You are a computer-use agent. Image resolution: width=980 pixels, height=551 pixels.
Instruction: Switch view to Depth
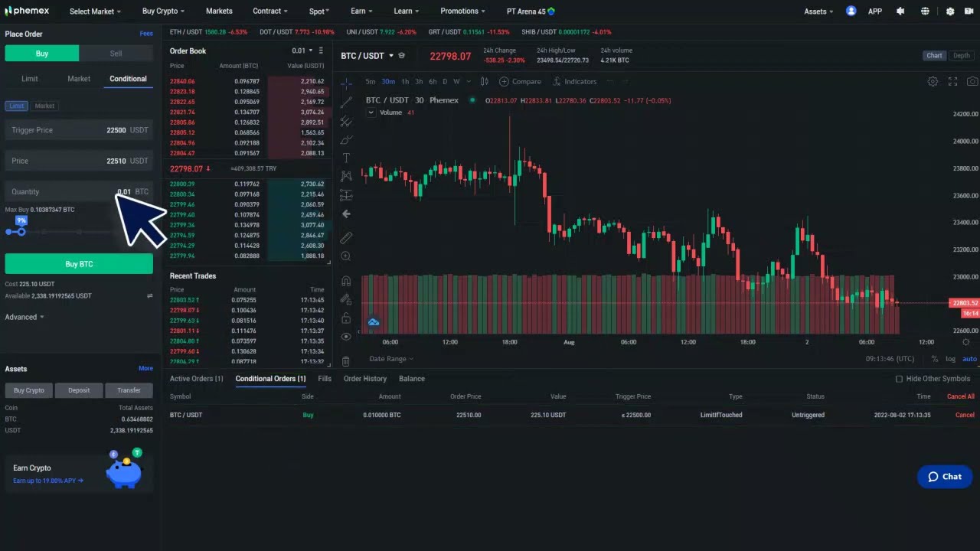pos(962,55)
